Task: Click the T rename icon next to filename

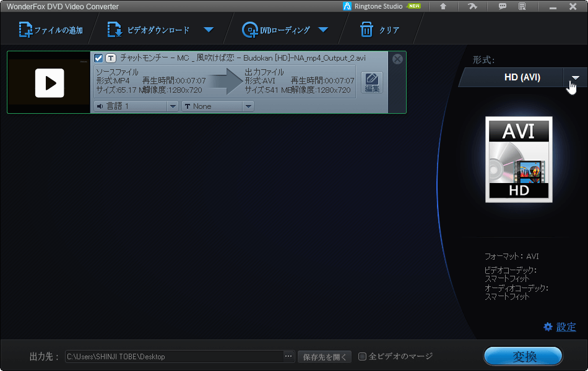Action: click(x=111, y=58)
